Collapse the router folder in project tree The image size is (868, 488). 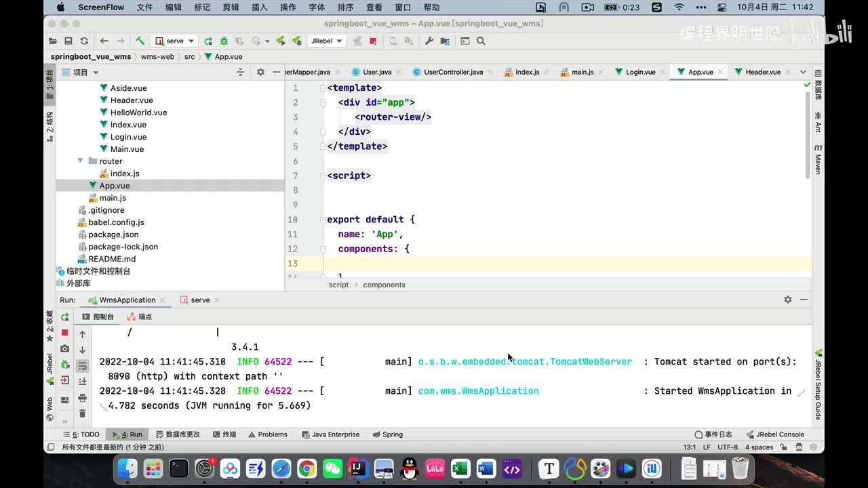pos(81,161)
